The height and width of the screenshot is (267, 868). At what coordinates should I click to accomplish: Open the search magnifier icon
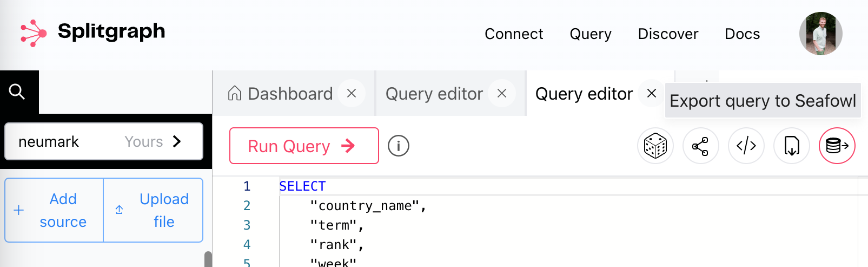pos(17,92)
